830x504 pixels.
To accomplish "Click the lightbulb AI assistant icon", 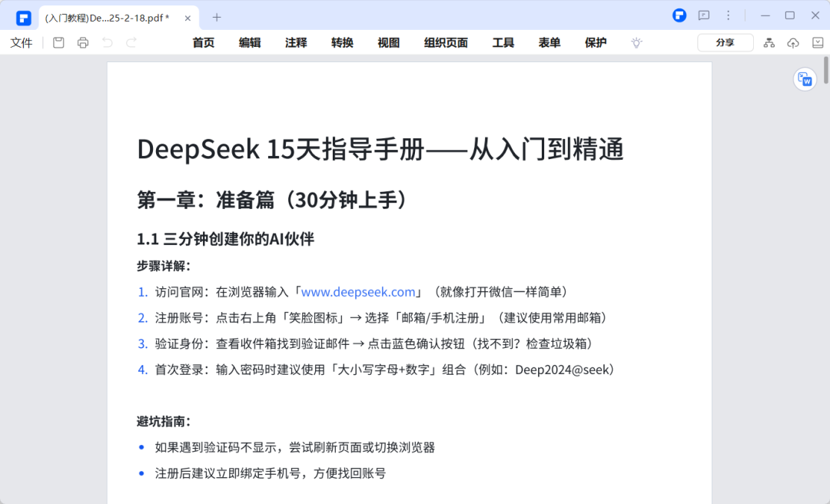I will click(636, 43).
